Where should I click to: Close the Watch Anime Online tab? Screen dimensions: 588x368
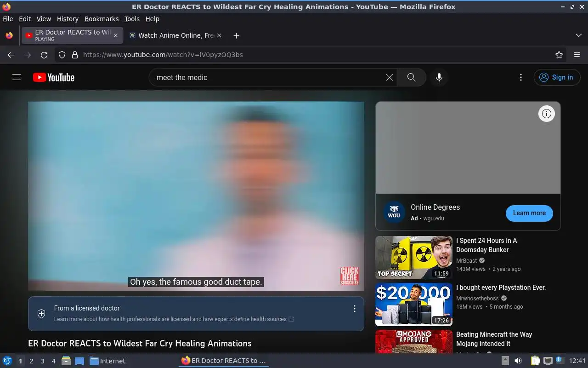pos(219,35)
